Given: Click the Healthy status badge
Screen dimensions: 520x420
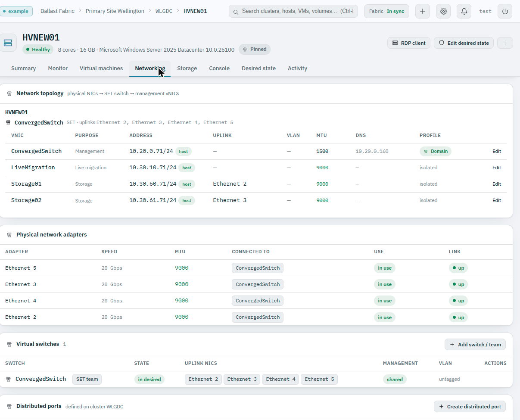Looking at the screenshot, I should 38,49.
